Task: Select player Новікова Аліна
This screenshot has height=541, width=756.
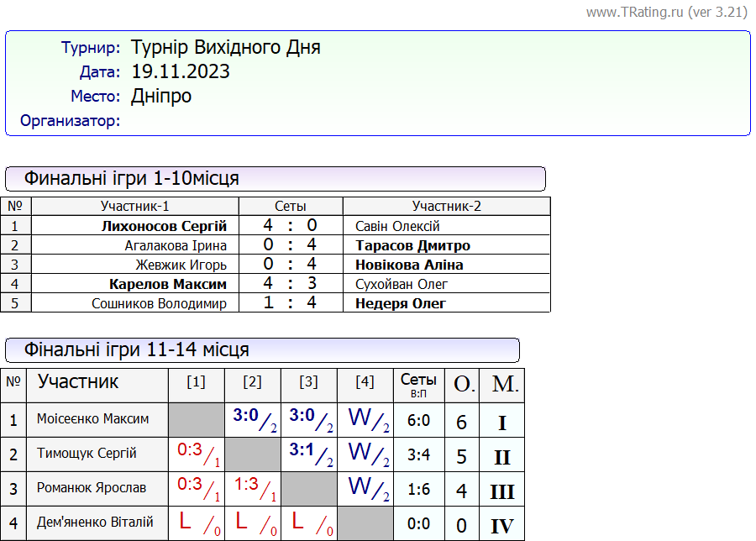Action: click(x=409, y=265)
